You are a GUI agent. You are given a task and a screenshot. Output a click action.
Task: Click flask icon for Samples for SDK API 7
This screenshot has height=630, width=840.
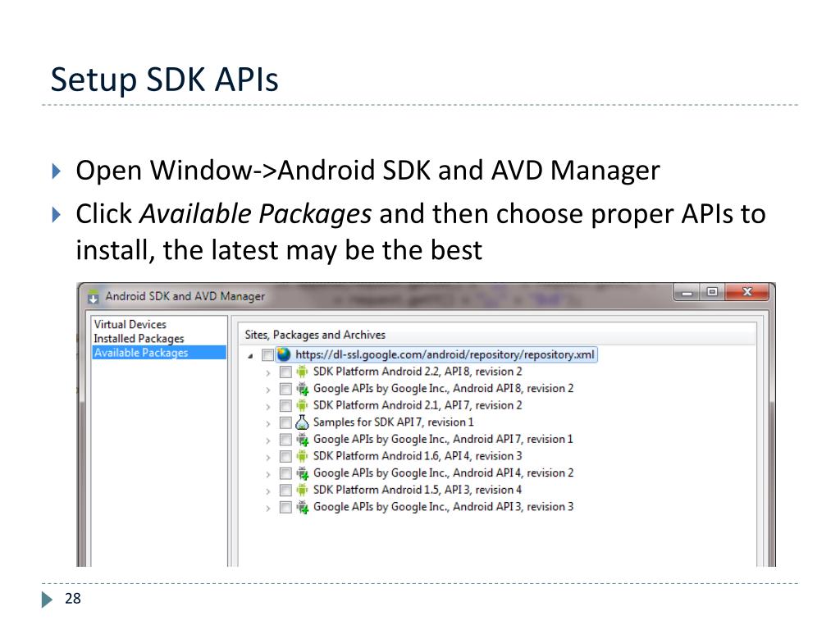pos(302,422)
